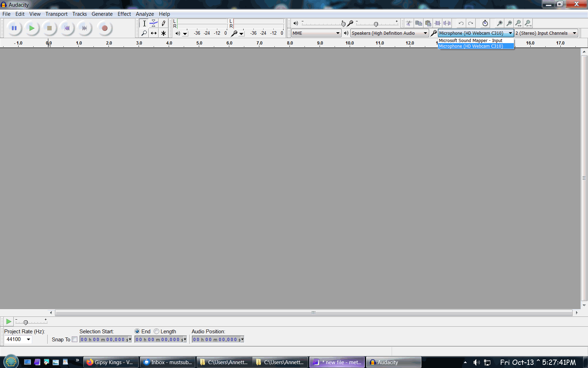Click the Fit Project zoom icon
Screen dimensions: 588x368
(528, 23)
